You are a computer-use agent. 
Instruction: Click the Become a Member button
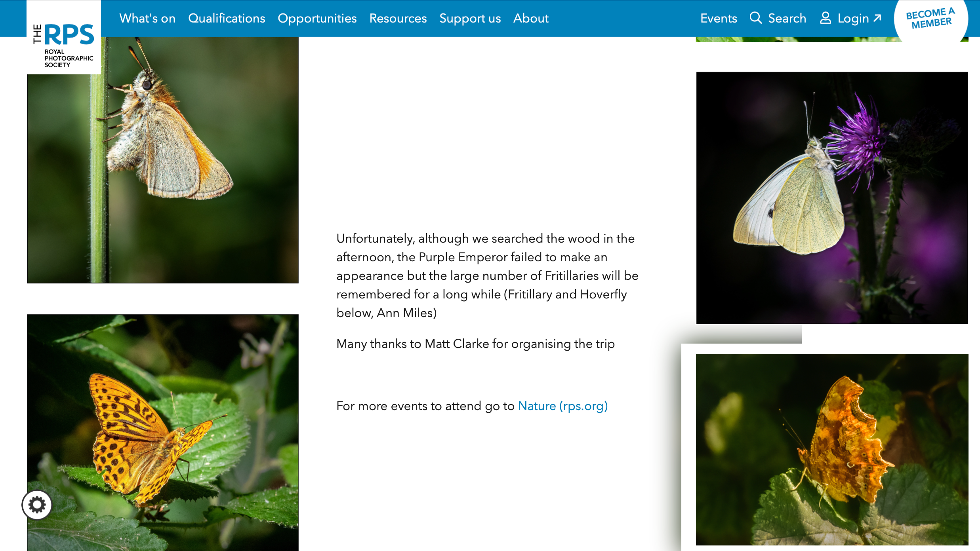(931, 19)
